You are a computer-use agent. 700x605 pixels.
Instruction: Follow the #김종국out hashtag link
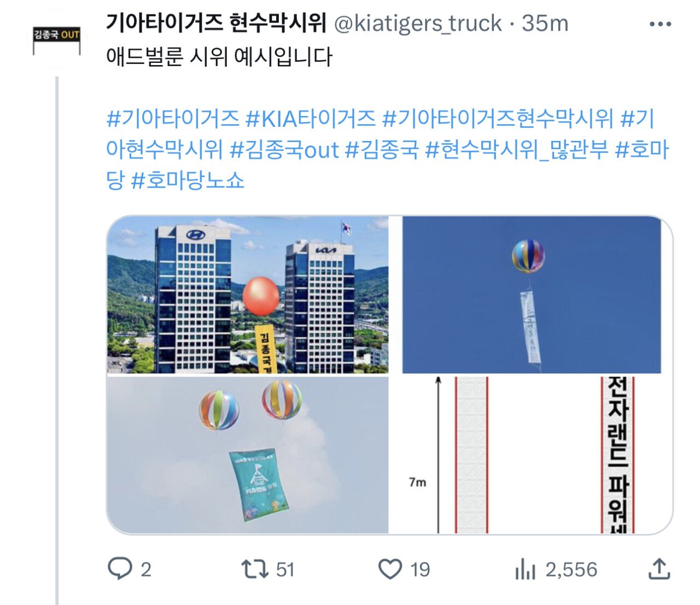284,149
